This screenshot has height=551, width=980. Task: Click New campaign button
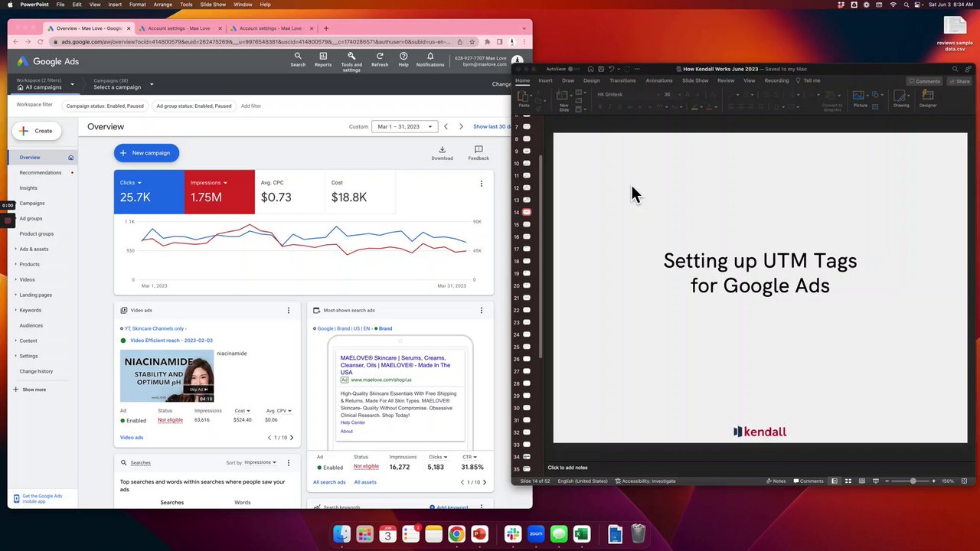tap(146, 153)
